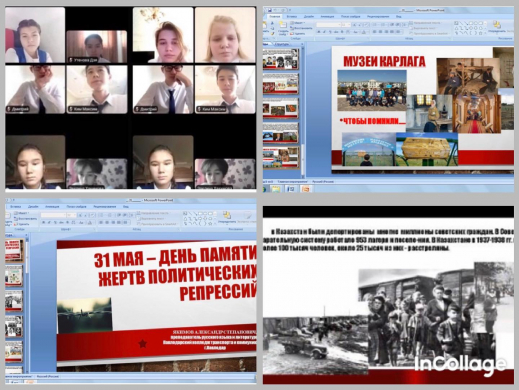Center text in 31 мая PowerPoint window
Image resolution: width=519 pixels, height=390 pixels.
coord(107,222)
